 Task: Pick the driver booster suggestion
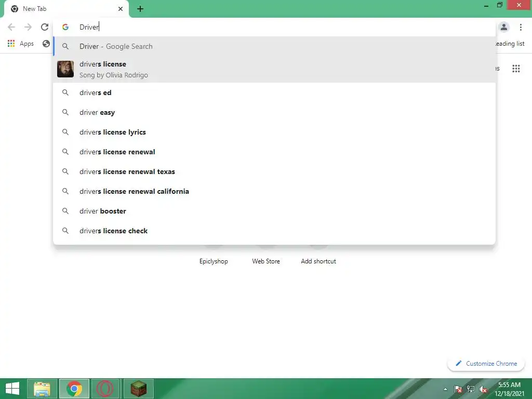(x=274, y=211)
